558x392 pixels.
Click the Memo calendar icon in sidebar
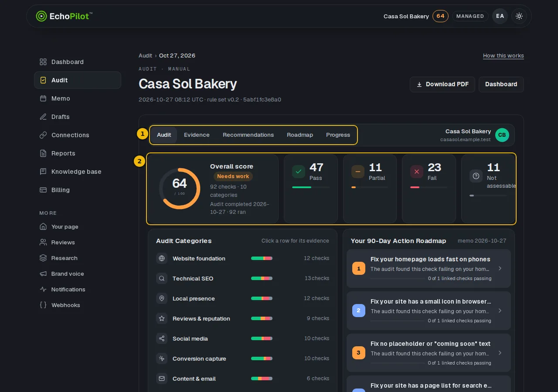pos(43,98)
